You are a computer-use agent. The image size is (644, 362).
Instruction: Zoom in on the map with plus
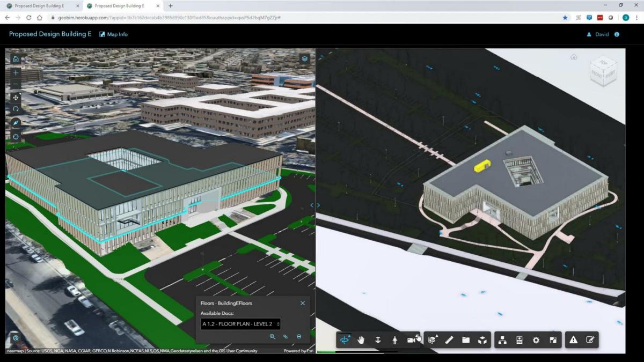(x=16, y=72)
